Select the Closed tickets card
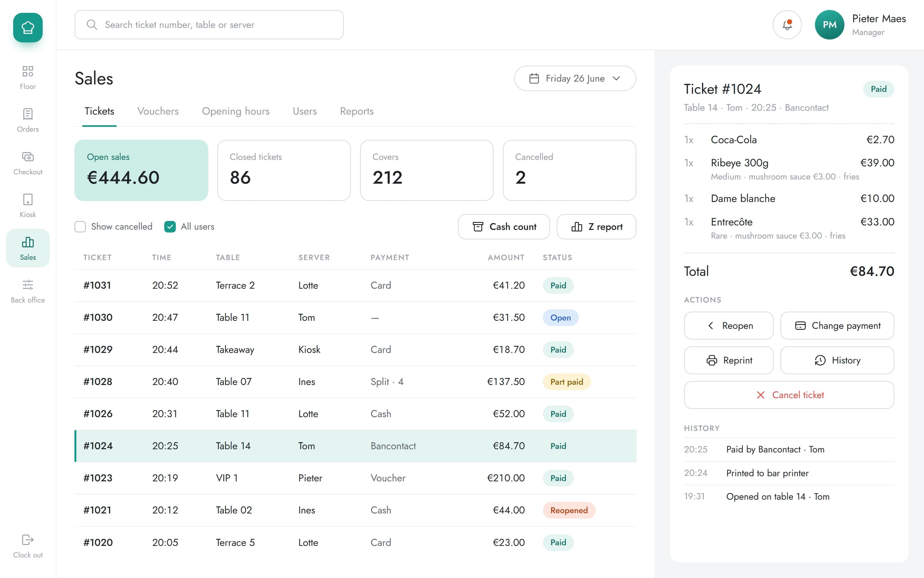924x578 pixels. 284,170
